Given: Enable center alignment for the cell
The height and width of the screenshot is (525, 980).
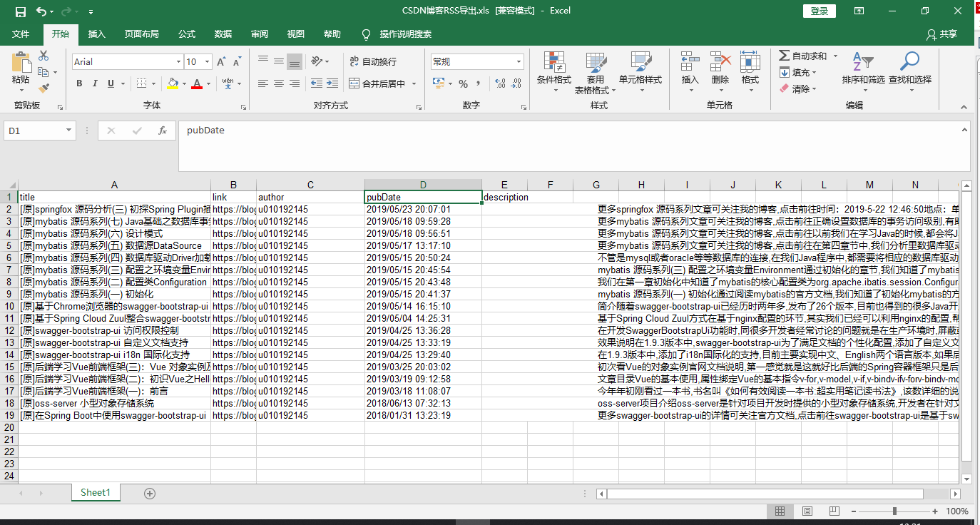Looking at the screenshot, I should click(278, 84).
